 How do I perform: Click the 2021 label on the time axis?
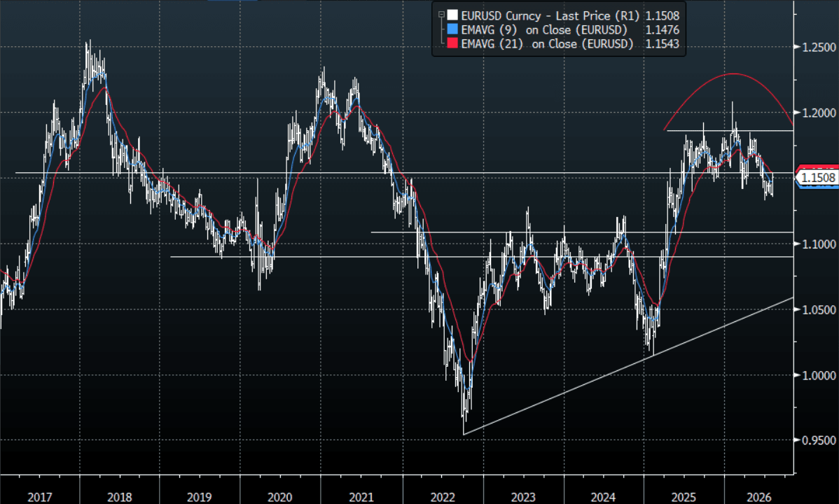[x=361, y=497]
